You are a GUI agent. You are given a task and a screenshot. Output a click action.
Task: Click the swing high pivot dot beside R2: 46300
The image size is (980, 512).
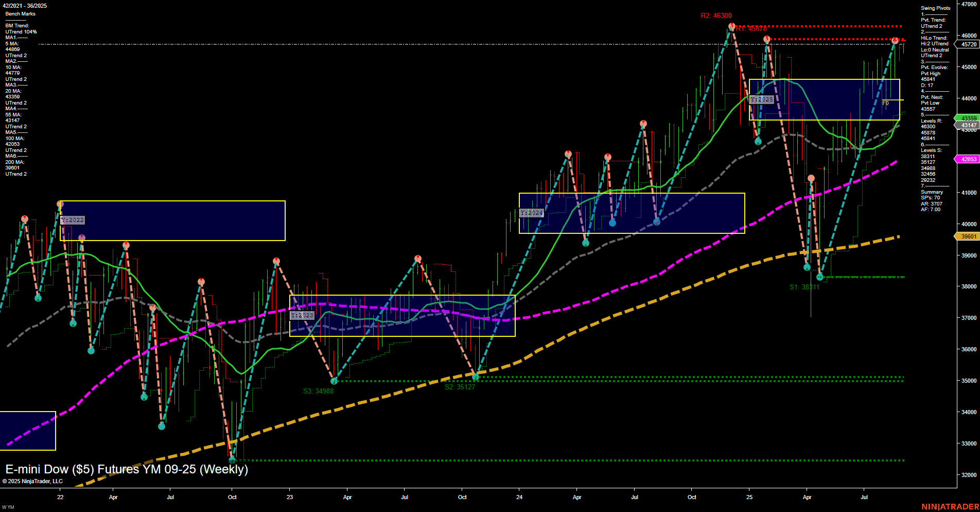click(x=731, y=26)
